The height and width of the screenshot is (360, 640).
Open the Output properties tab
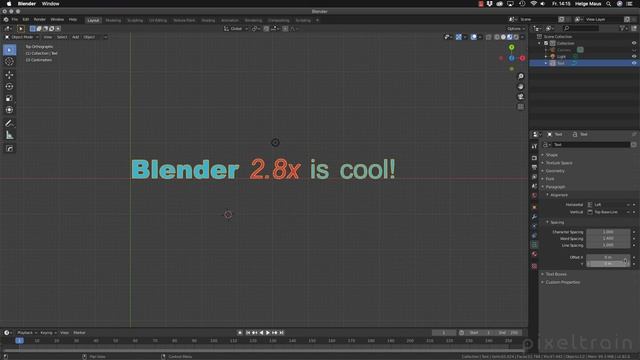click(534, 167)
